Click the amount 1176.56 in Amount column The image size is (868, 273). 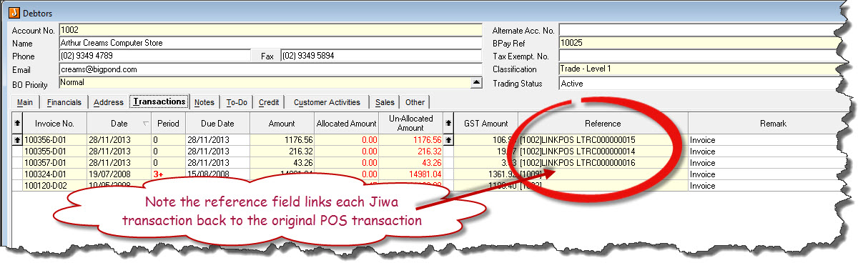(282, 140)
